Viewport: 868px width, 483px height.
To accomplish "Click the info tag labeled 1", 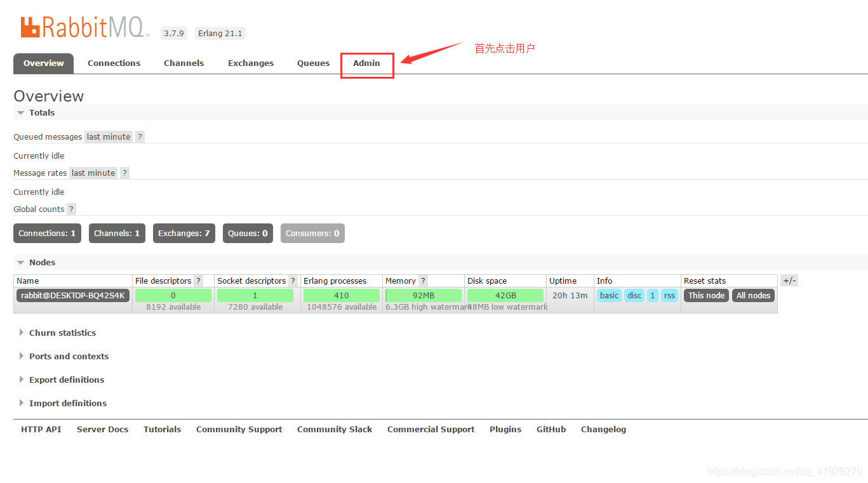I will [x=652, y=295].
